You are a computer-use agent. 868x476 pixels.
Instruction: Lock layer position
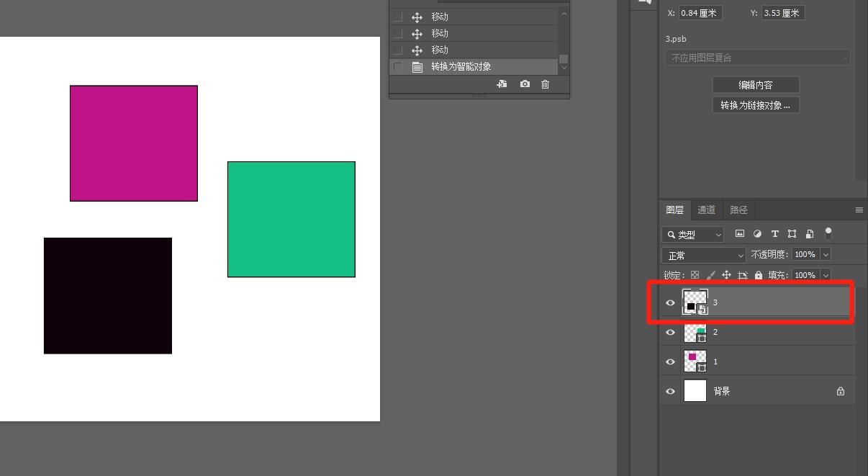coord(726,275)
